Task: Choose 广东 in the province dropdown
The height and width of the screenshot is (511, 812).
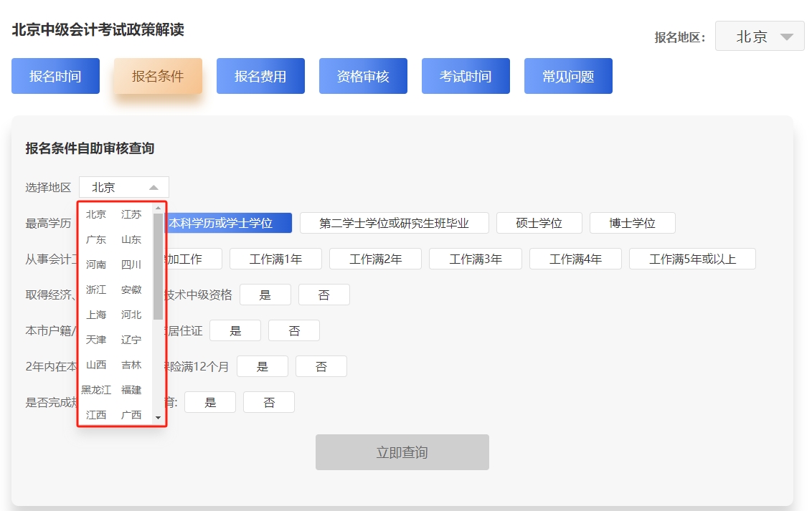Action: pyautogui.click(x=96, y=239)
